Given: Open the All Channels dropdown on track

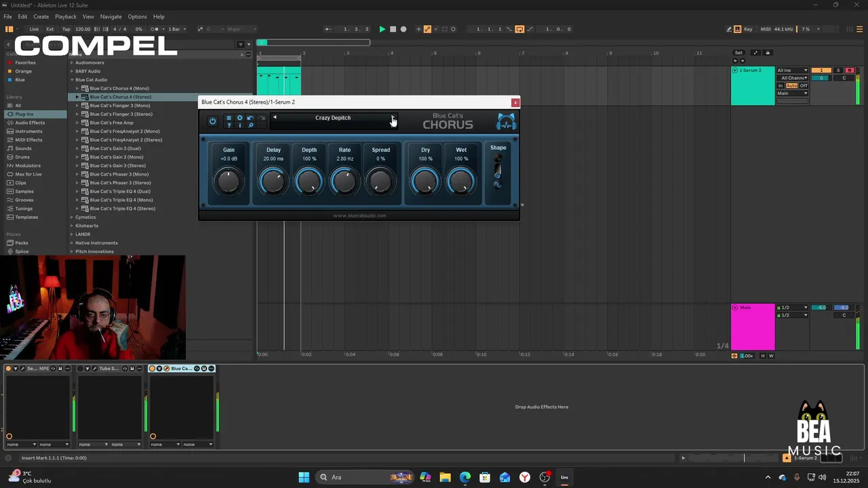Looking at the screenshot, I should (x=793, y=78).
